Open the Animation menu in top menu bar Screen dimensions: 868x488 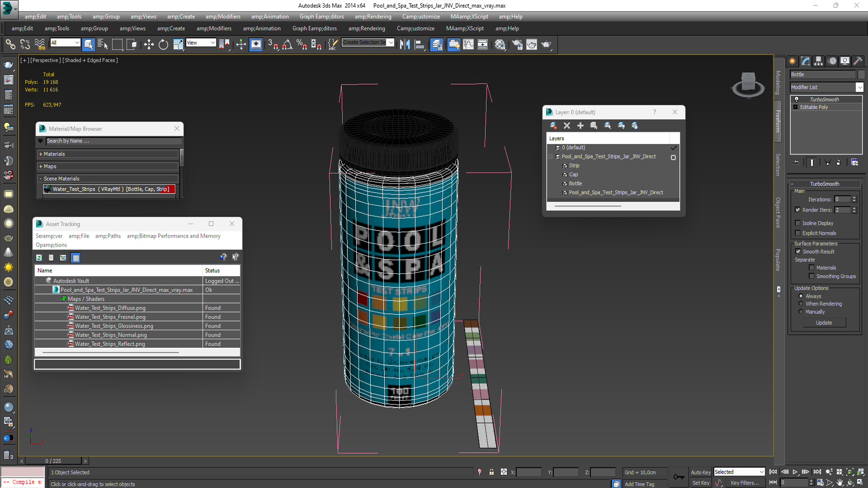coord(270,17)
